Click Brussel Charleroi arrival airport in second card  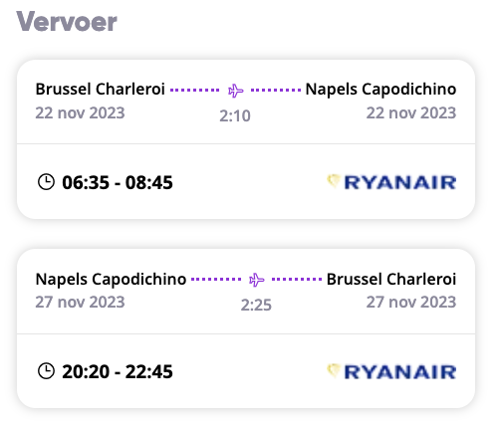[x=391, y=279]
